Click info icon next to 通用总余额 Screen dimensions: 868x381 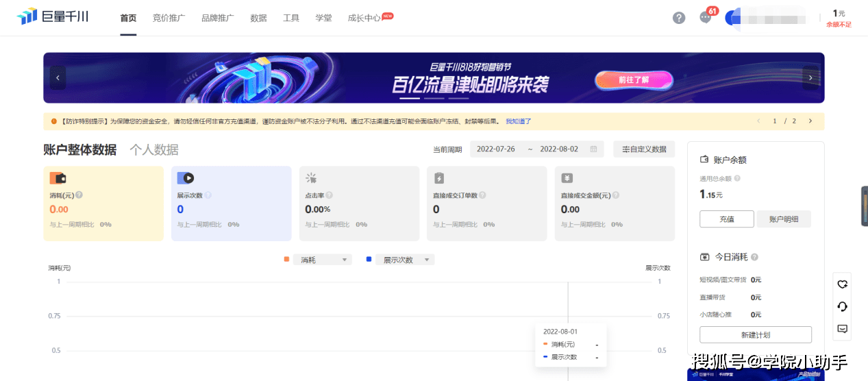click(x=737, y=178)
